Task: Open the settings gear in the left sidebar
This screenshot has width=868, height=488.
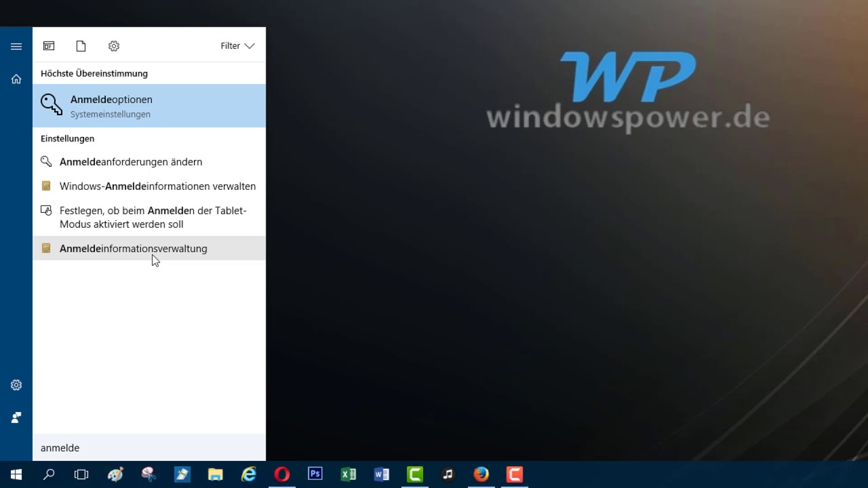Action: [16, 385]
